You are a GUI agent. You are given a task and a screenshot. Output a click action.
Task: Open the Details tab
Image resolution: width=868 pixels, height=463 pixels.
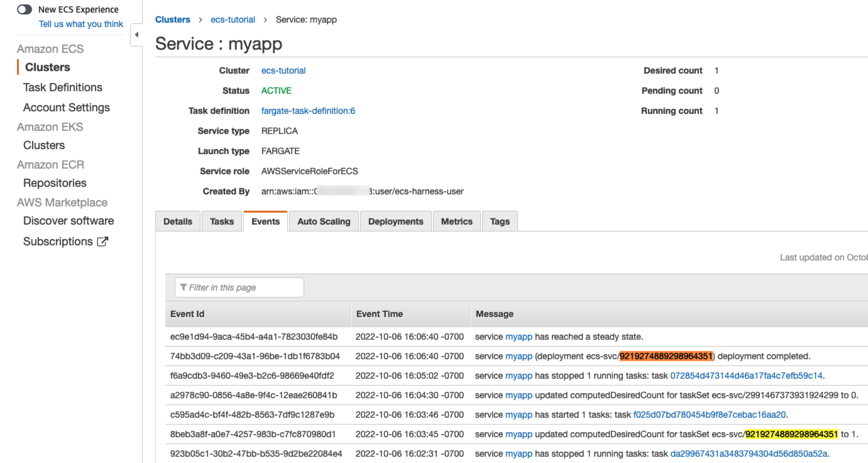(178, 221)
